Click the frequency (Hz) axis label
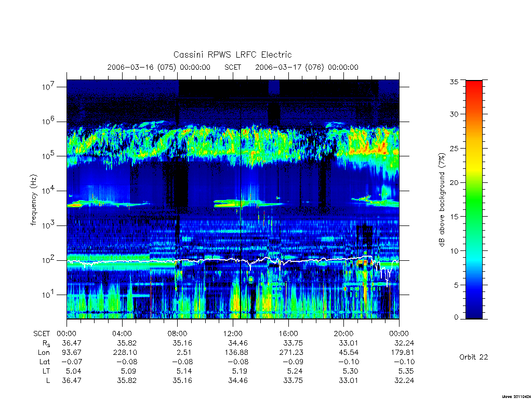Image resolution: width=532 pixels, height=399 pixels. coord(33,200)
